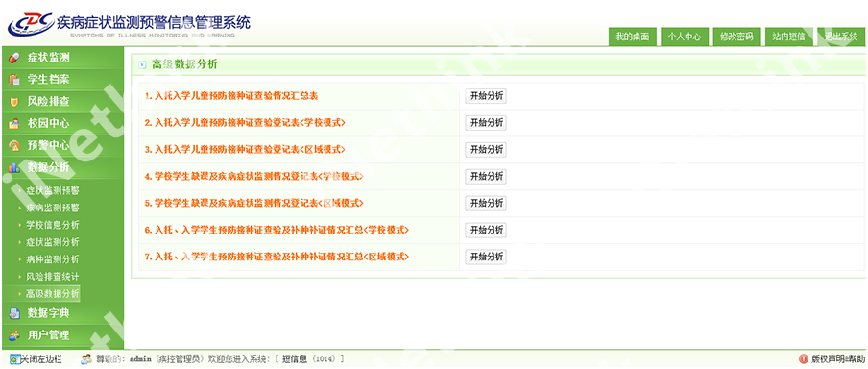Click the book icon beside 数据字典

point(14,313)
